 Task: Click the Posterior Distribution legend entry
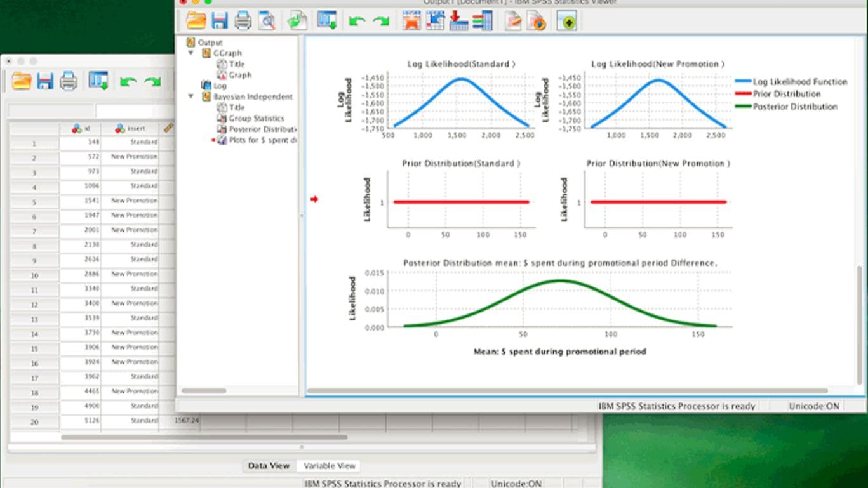point(787,107)
